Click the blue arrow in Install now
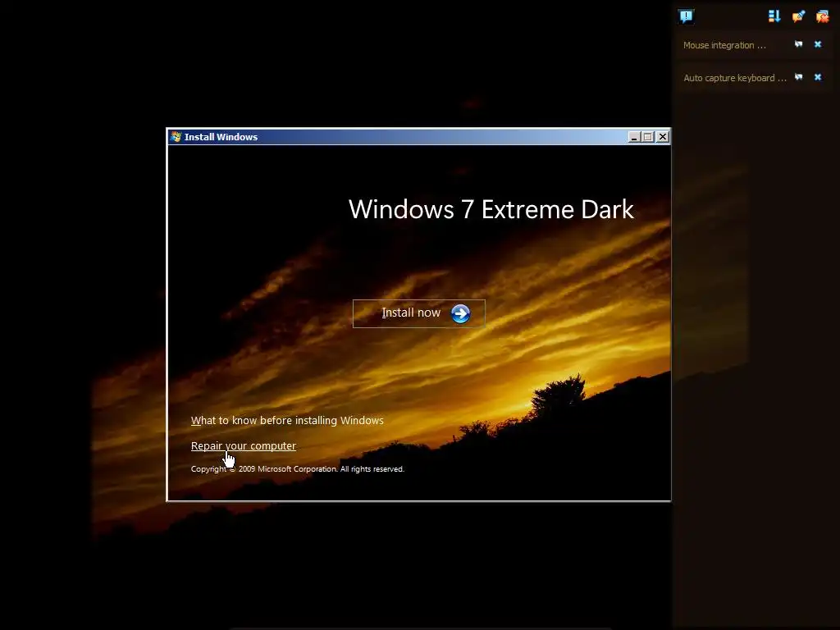The height and width of the screenshot is (630, 840). pyautogui.click(x=460, y=313)
